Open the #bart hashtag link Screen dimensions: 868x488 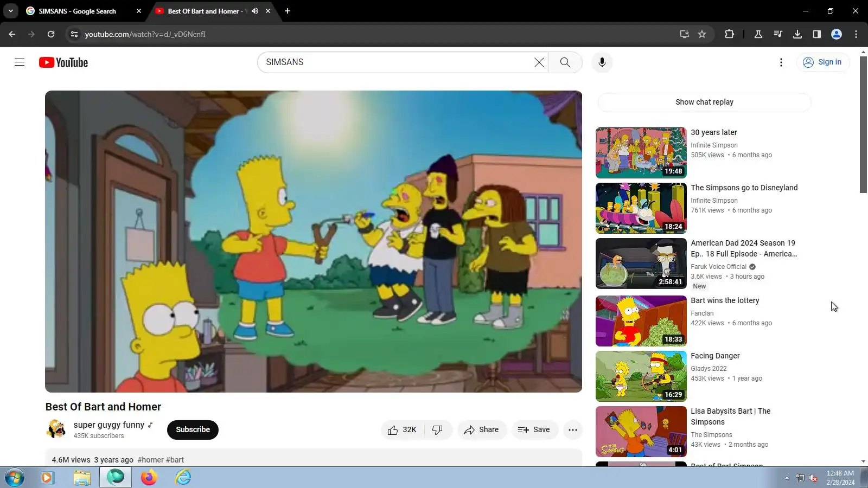tap(175, 460)
